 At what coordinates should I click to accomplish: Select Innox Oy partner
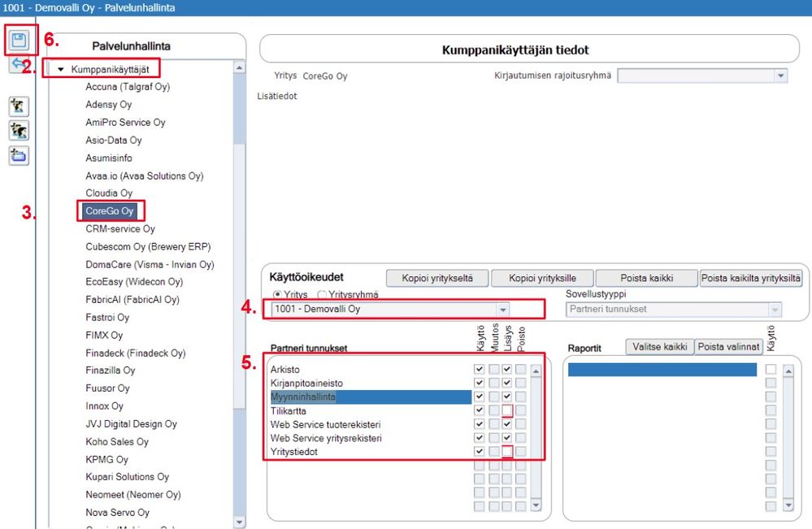point(104,406)
